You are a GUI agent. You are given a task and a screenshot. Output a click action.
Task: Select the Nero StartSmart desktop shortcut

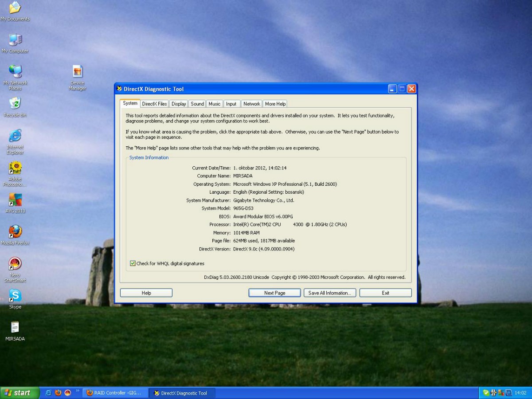(x=15, y=270)
